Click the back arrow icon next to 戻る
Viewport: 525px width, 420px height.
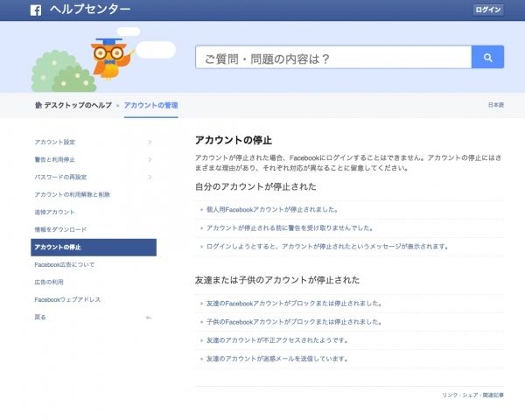pos(148,317)
